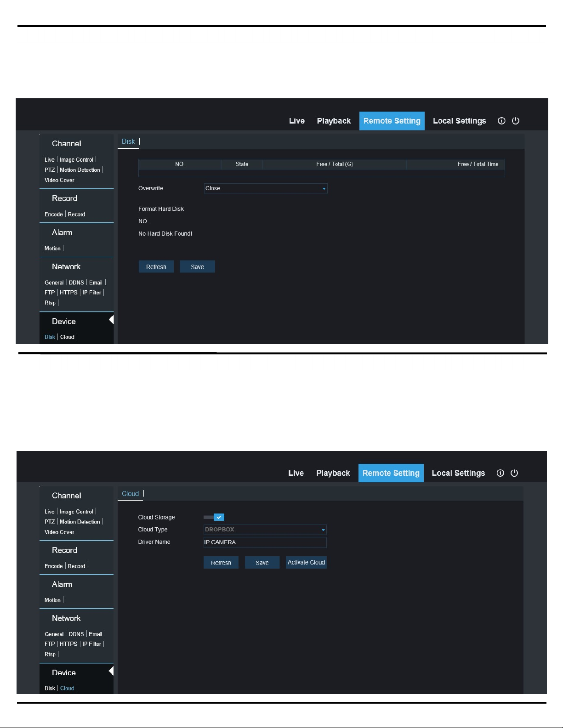Open Encode link in lower sidebar

coord(54,566)
